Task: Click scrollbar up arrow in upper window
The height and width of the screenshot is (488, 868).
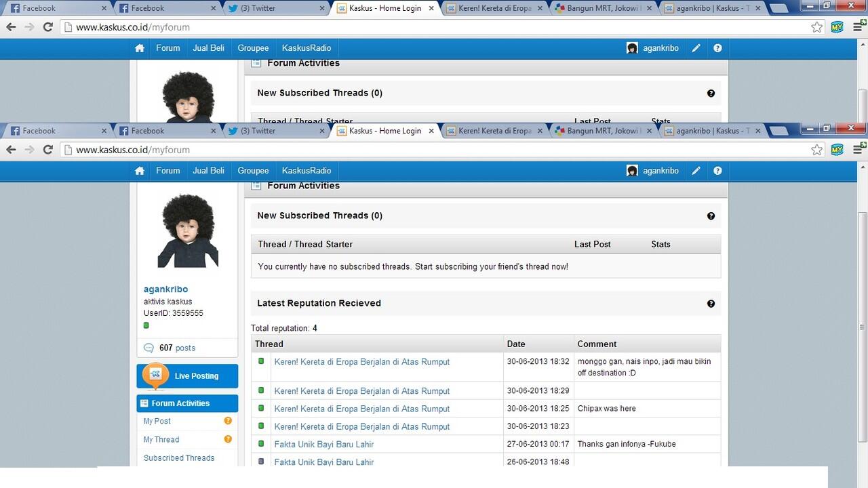Action: tap(863, 44)
